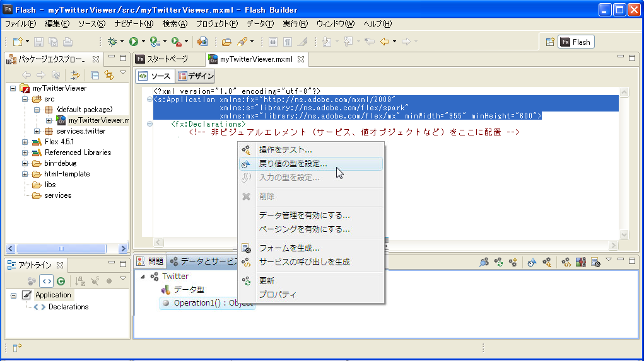Collapse the Application node in Outline
Screen dimensions: 644x361
pyautogui.click(x=13, y=295)
